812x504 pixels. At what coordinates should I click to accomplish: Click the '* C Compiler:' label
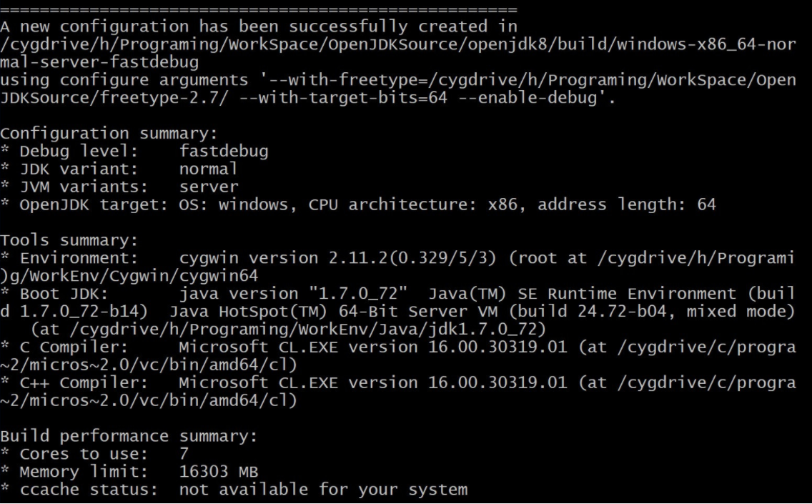pyautogui.click(x=64, y=347)
